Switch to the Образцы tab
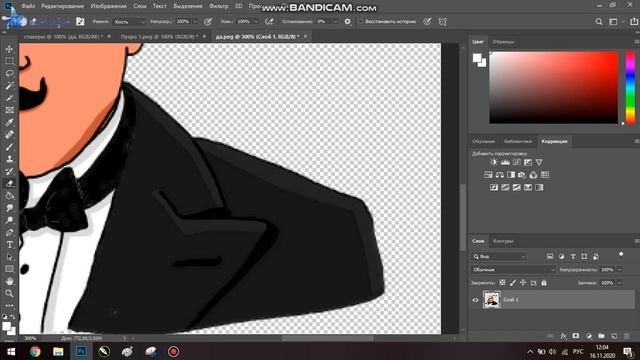 [x=503, y=42]
